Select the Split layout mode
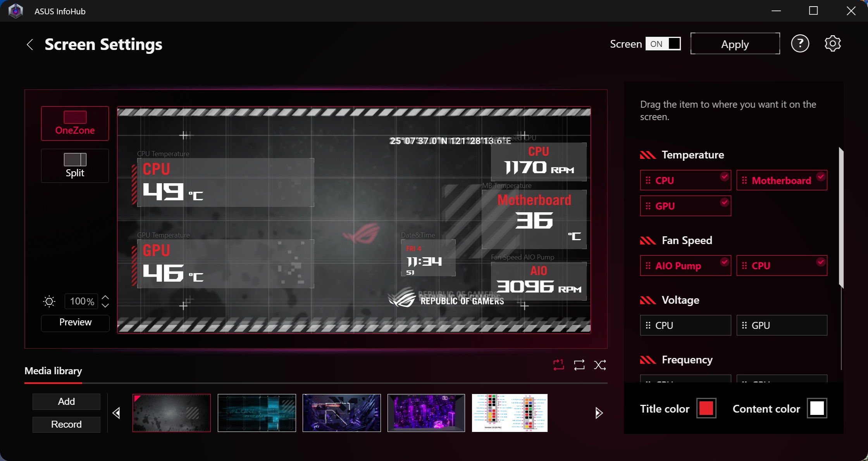Viewport: 868px width, 461px height. pos(75,166)
